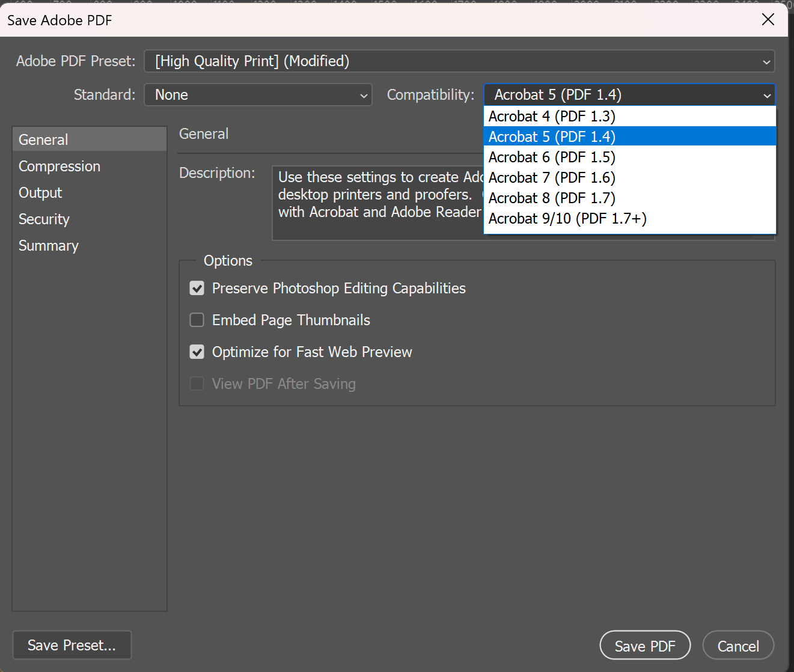
Task: Enable Embed Page Thumbnails checkbox
Action: pyautogui.click(x=197, y=320)
